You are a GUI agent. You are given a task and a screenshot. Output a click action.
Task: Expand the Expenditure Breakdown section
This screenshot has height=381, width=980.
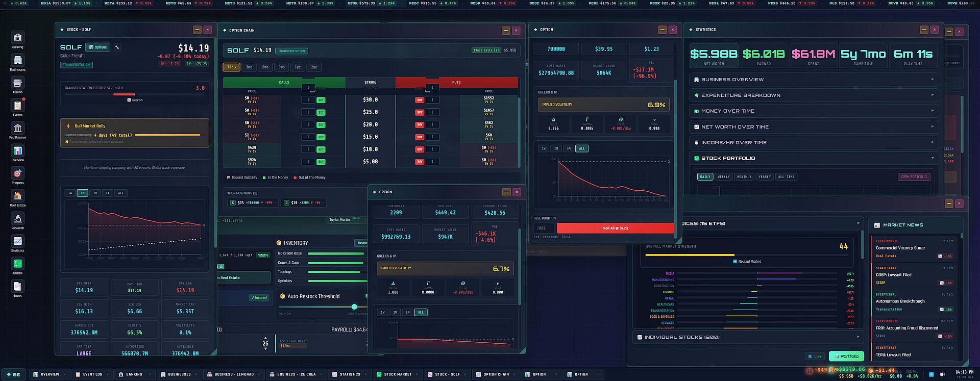pyautogui.click(x=815, y=95)
